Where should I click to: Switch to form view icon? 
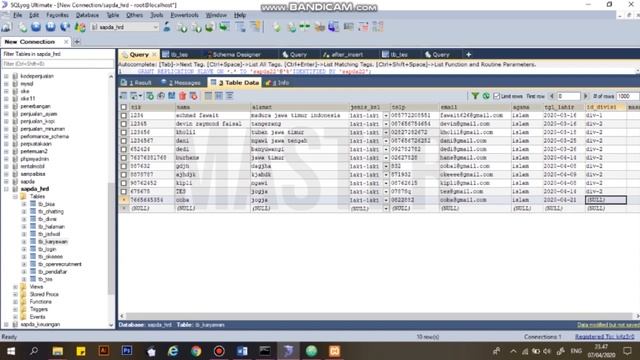point(219,96)
